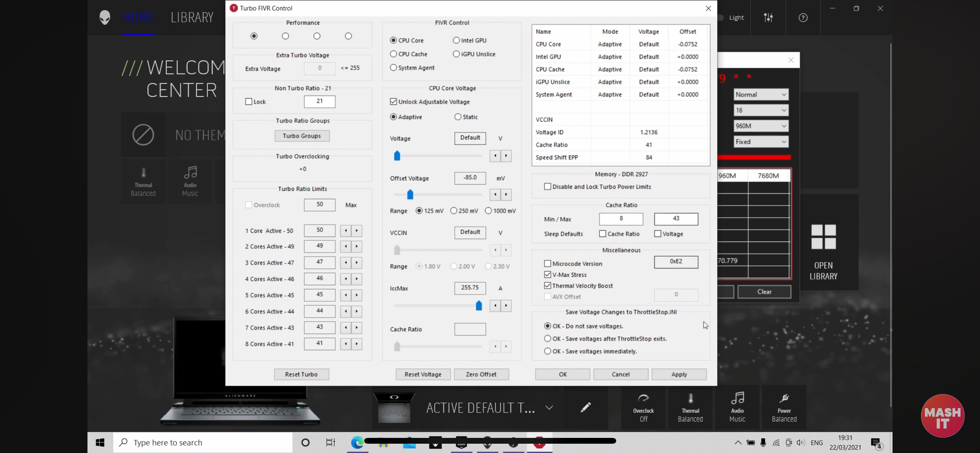The height and width of the screenshot is (453, 980).
Task: Decrease 8 Cores Active ratio with left arrow
Action: [346, 344]
